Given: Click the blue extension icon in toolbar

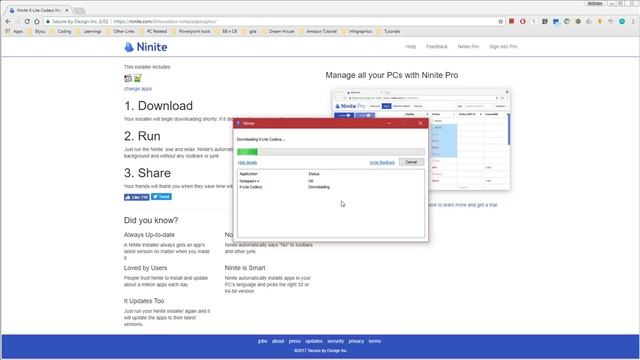Looking at the screenshot, I should (x=556, y=21).
